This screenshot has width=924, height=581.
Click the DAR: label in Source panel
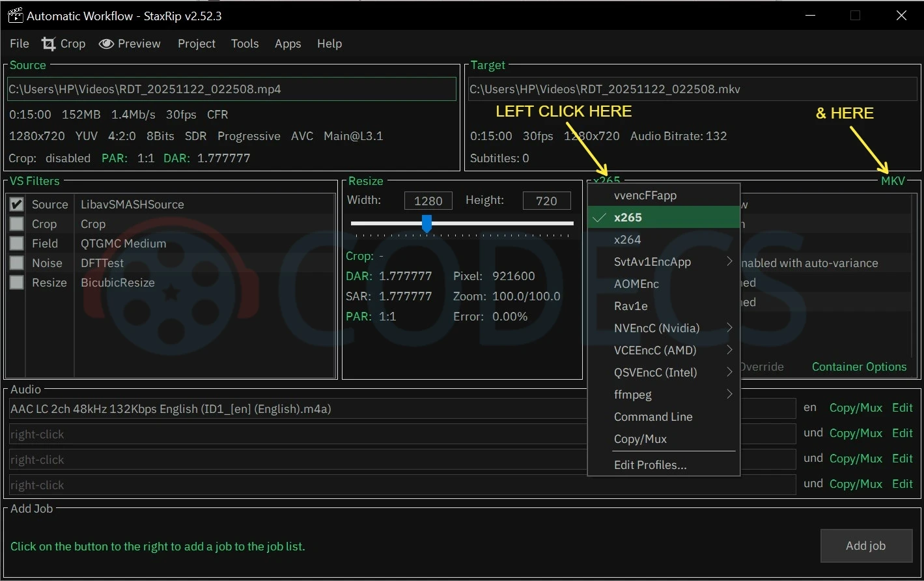176,158
